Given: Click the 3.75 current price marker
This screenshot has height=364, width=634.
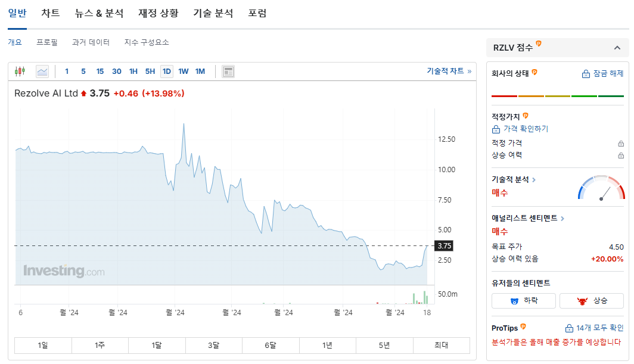Looking at the screenshot, I should pos(444,246).
